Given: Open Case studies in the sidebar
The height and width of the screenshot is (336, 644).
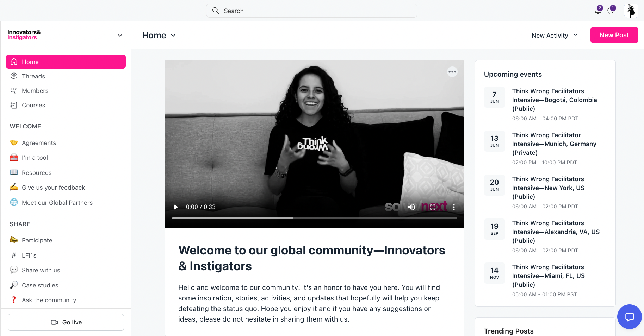Looking at the screenshot, I should 40,285.
